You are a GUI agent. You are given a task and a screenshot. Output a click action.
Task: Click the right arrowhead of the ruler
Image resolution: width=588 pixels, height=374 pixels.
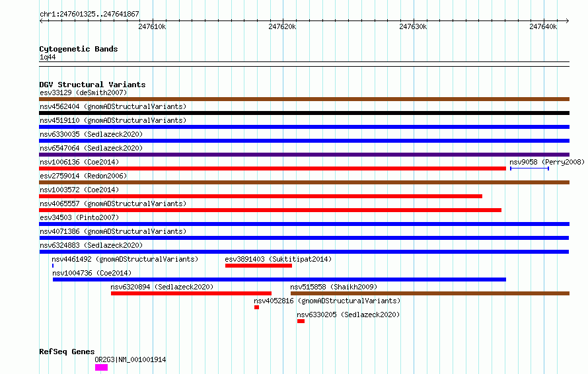click(568, 21)
